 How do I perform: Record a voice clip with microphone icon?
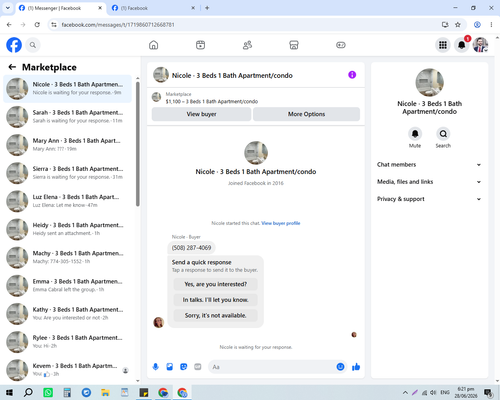coord(156,367)
